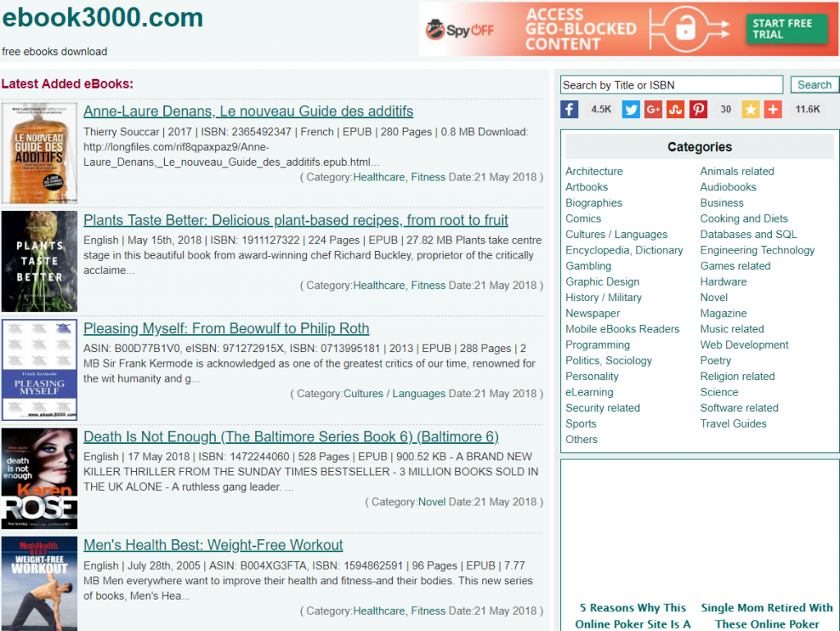Click the StumbleUpon share icon
The image size is (840, 631).
tap(675, 109)
